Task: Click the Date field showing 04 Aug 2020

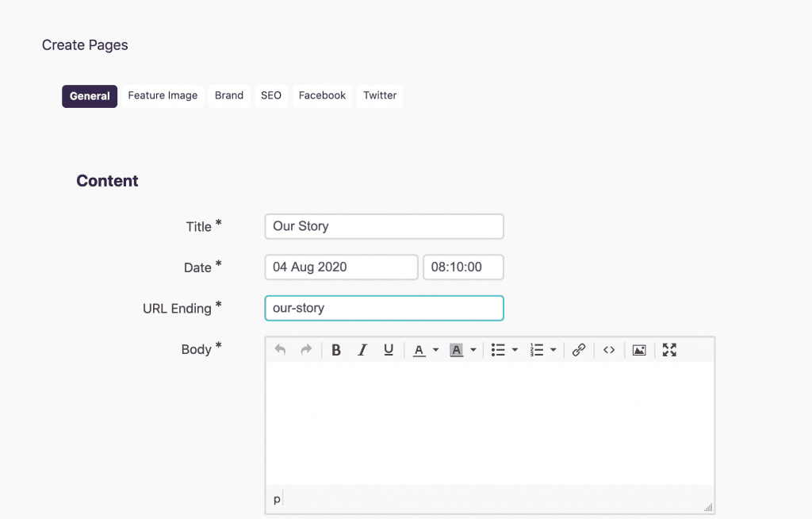Action: 341,267
